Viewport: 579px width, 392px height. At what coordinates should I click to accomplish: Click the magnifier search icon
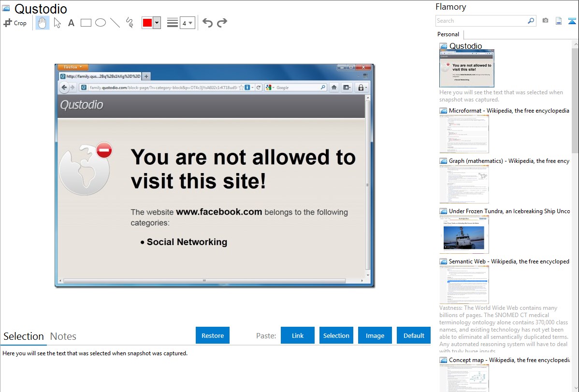(531, 21)
